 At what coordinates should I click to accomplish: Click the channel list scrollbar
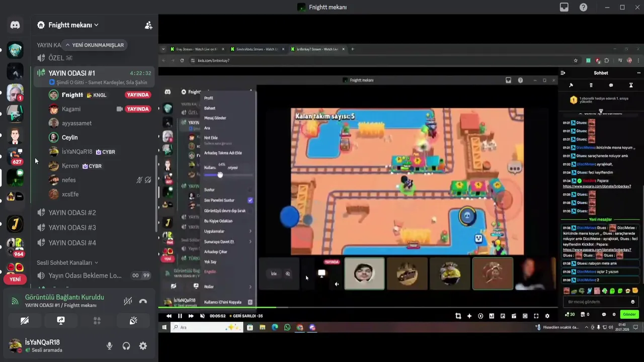click(x=156, y=194)
